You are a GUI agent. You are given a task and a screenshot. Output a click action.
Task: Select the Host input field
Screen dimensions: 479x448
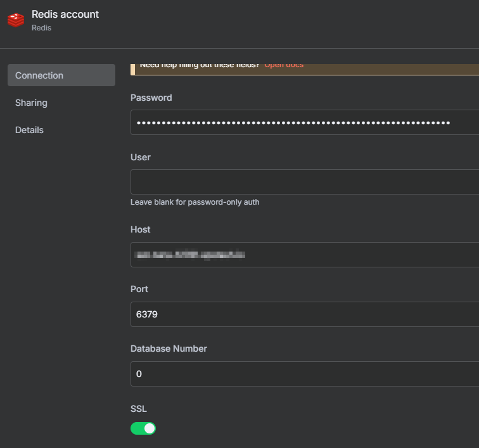(304, 255)
